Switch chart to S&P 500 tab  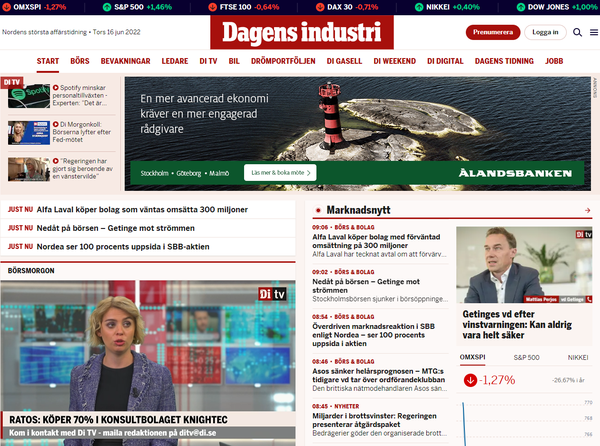pos(527,358)
